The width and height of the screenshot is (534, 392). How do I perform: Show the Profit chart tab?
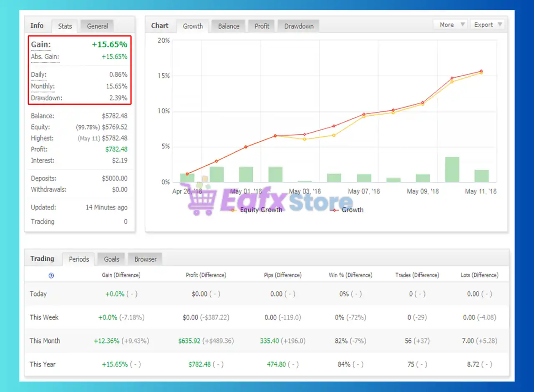click(262, 26)
